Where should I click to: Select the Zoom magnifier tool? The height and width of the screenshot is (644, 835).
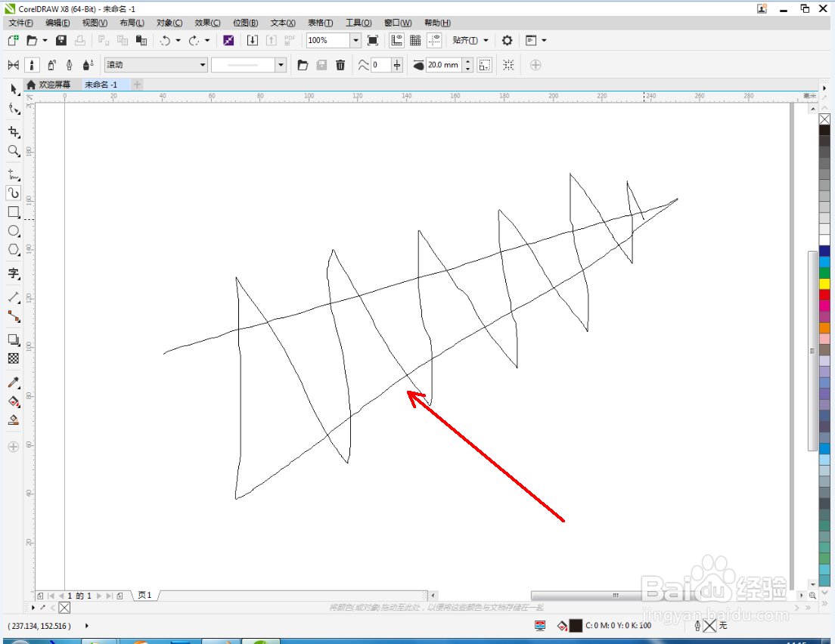14,150
